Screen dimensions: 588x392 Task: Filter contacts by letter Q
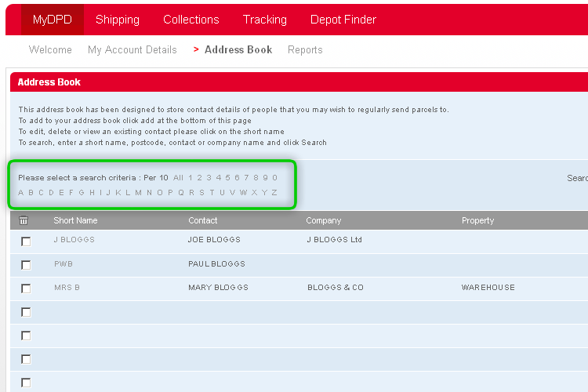pyautogui.click(x=181, y=193)
